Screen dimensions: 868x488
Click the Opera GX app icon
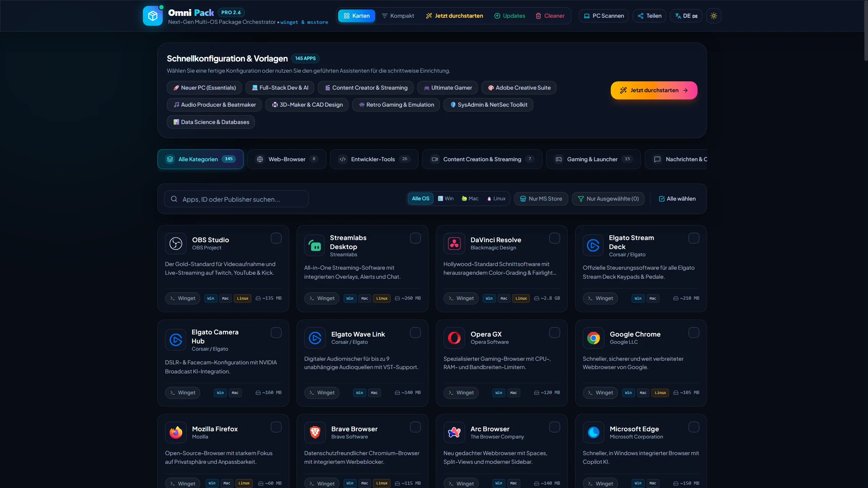pos(454,338)
